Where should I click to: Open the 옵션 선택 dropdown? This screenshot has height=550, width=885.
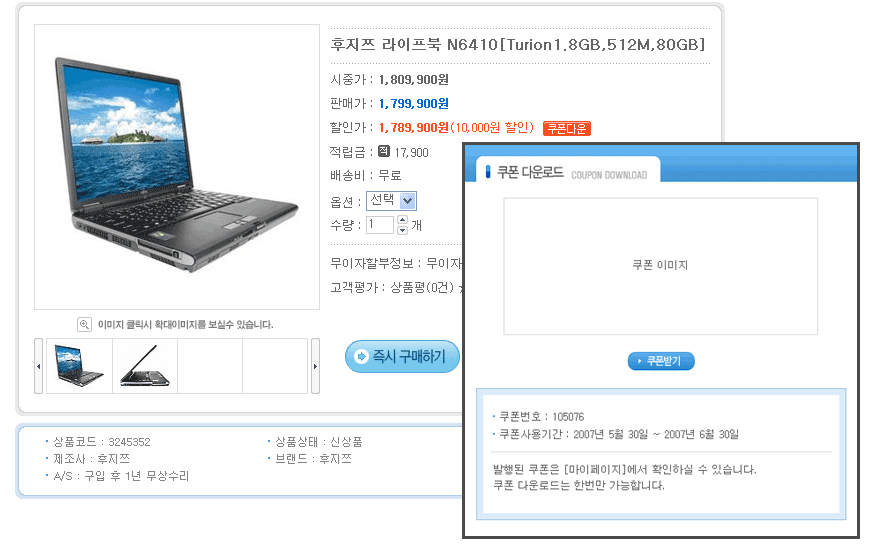pyautogui.click(x=392, y=200)
